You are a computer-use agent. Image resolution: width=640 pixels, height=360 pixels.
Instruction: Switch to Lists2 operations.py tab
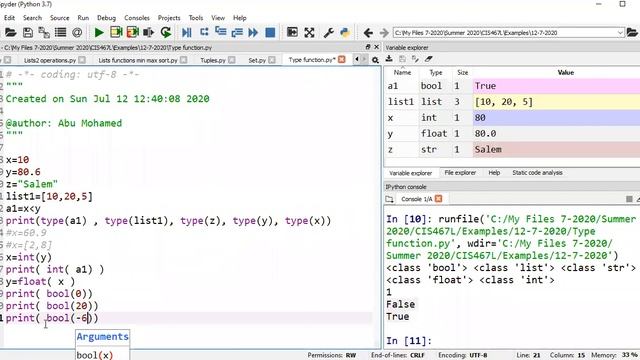tap(50, 60)
